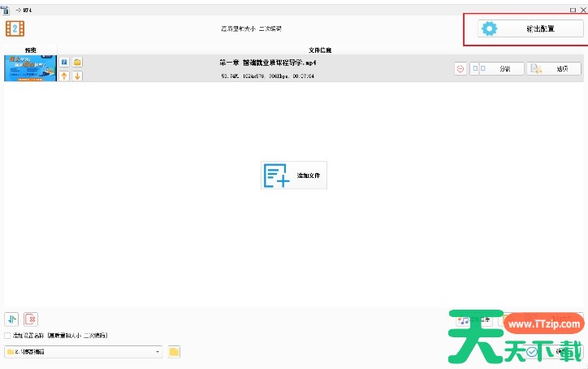Tick the 添加设置名称 checkbox
The image size is (588, 369).
click(7, 336)
